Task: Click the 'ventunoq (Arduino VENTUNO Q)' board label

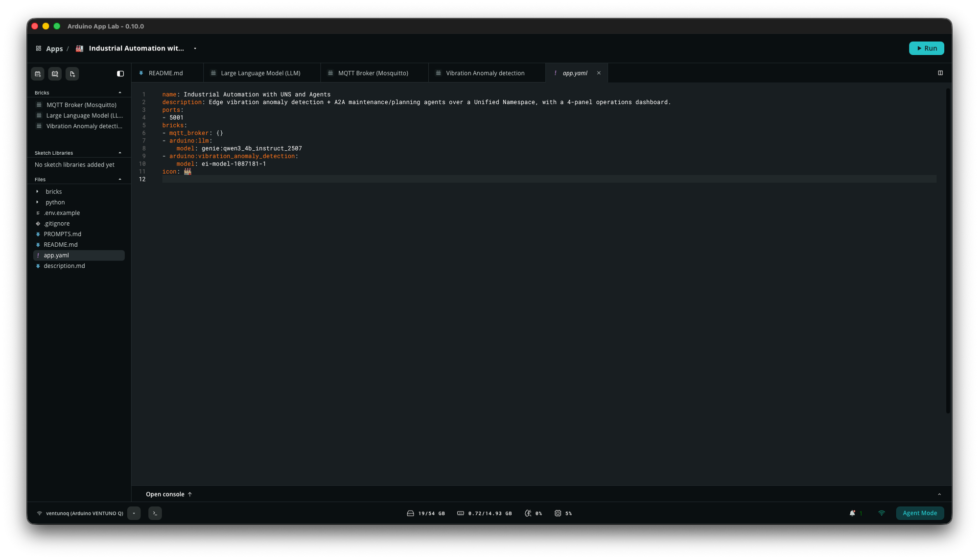Action: pos(85,513)
